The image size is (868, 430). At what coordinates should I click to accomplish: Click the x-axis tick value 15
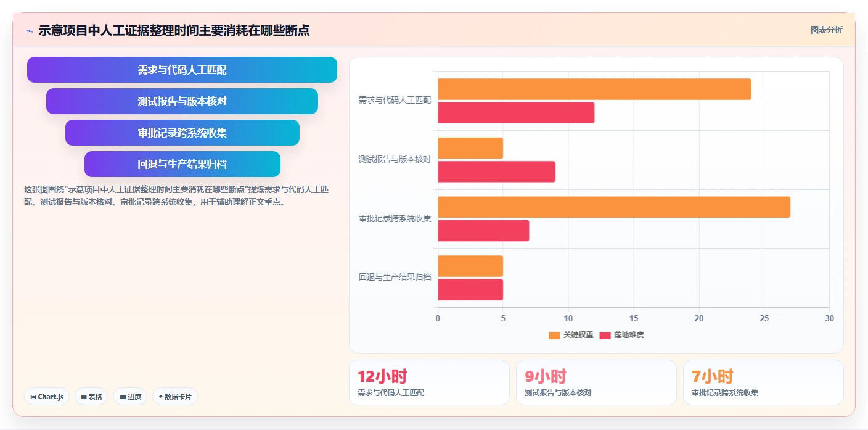(634, 318)
